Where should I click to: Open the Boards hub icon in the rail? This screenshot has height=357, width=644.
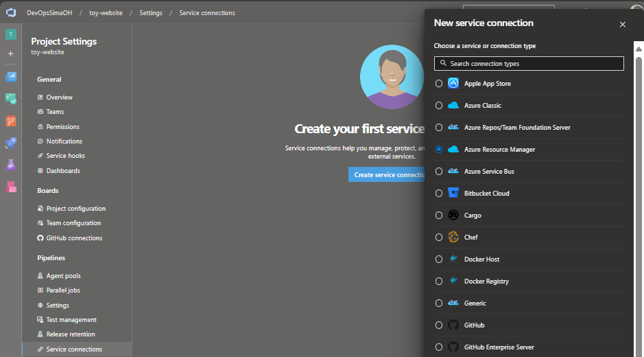(11, 99)
